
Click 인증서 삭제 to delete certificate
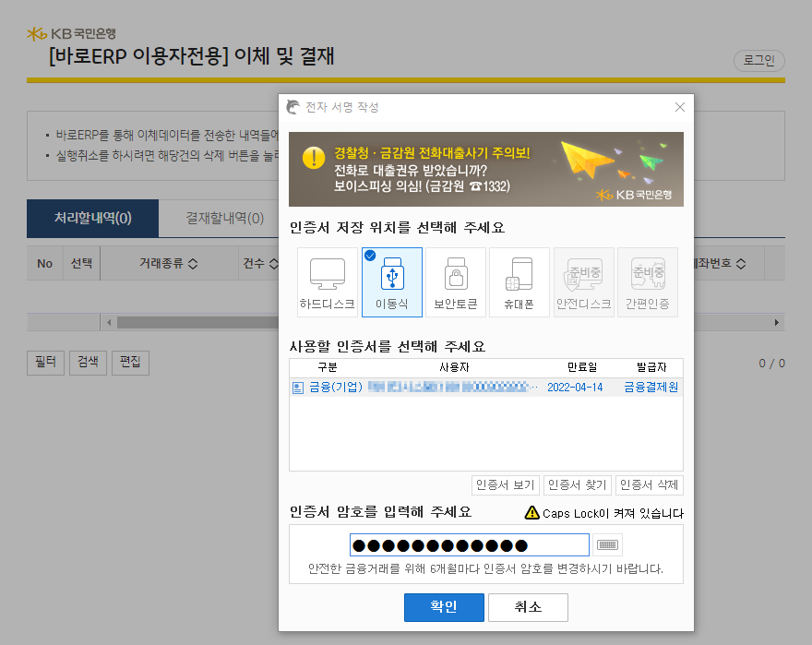pyautogui.click(x=650, y=485)
